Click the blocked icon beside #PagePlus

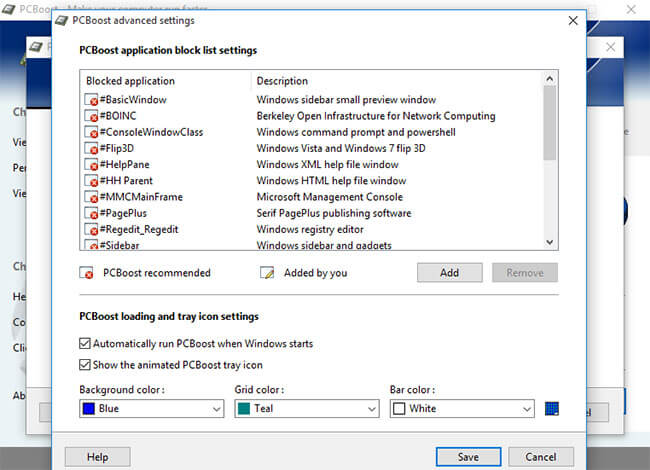click(x=91, y=213)
